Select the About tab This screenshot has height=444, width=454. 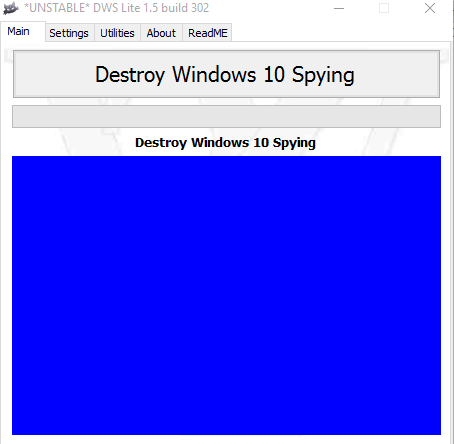(161, 33)
